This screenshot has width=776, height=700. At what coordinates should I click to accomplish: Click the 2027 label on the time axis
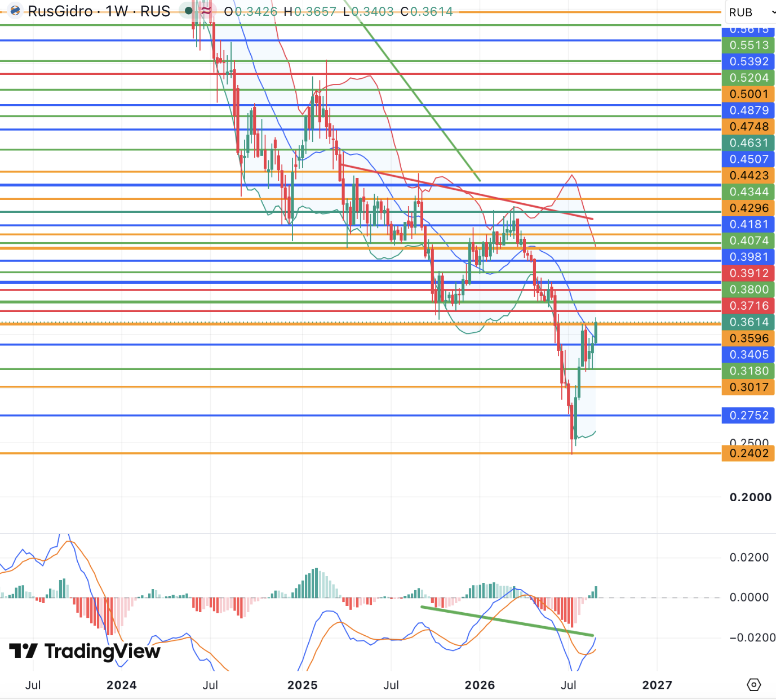tap(657, 685)
